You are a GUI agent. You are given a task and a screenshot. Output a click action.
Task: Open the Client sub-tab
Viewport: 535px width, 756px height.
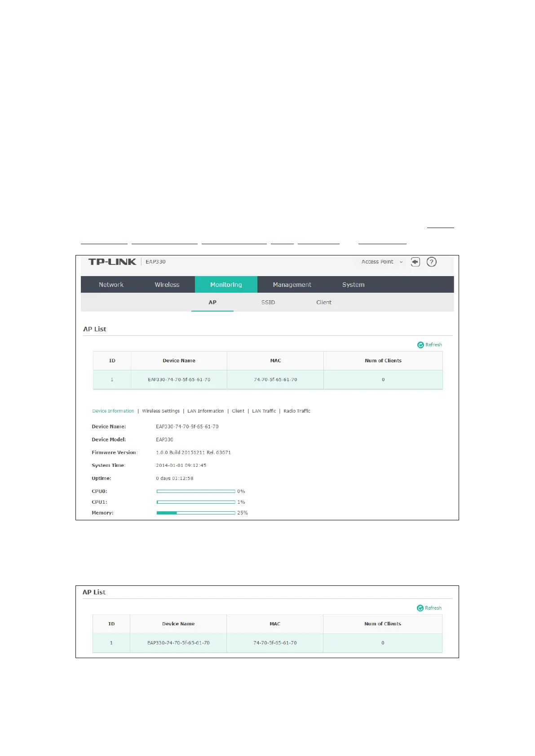[324, 302]
